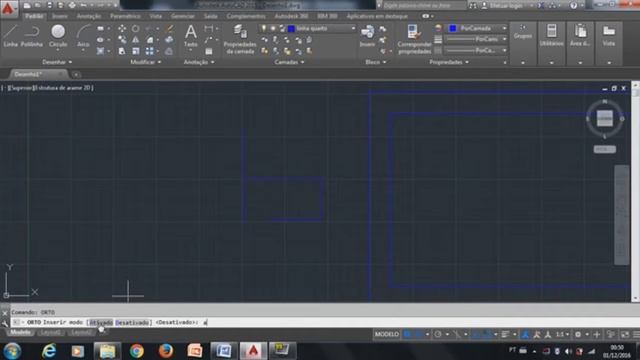This screenshot has width=640, height=360.
Task: Click the ViewCube top face
Action: 604,118
